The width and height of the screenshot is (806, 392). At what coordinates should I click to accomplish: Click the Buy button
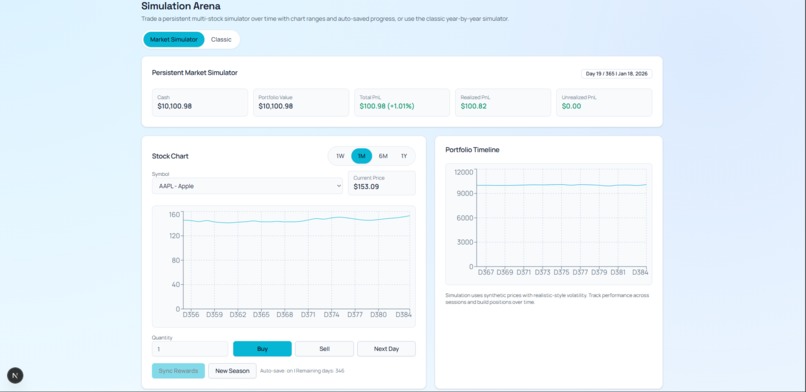(x=262, y=349)
